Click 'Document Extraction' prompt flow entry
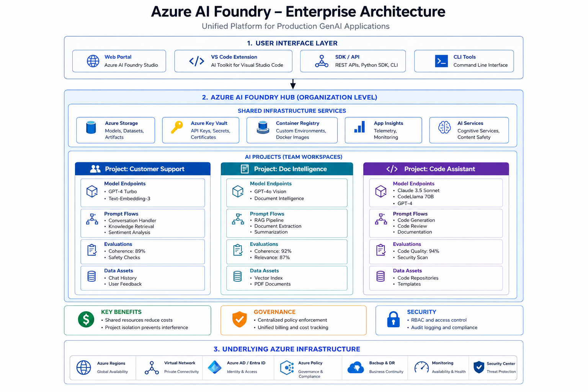The width and height of the screenshot is (588, 392). click(278, 226)
